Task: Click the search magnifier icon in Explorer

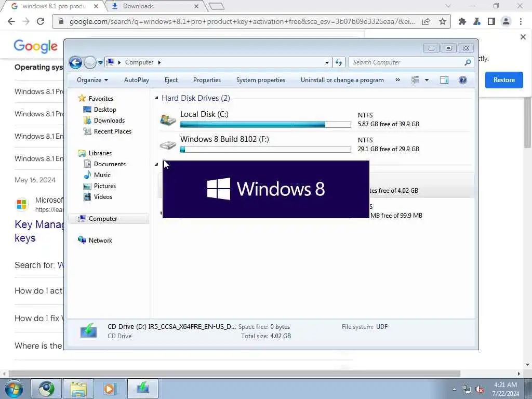Action: point(468,62)
